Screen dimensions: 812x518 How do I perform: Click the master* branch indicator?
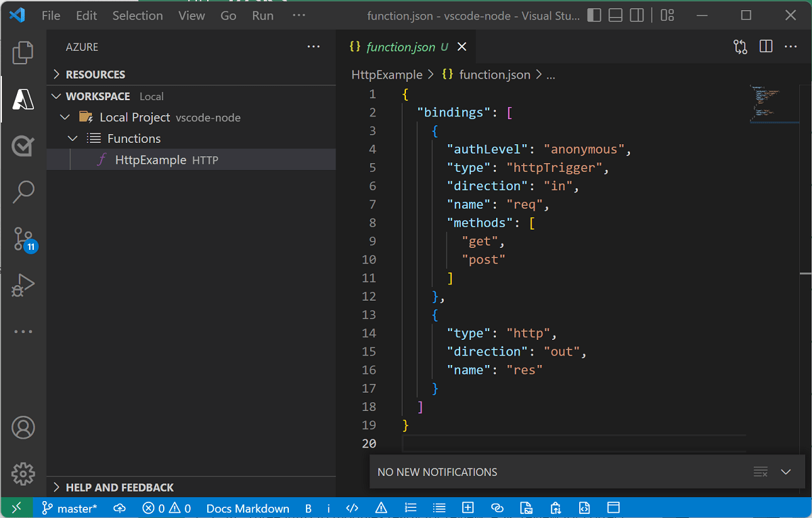point(69,507)
